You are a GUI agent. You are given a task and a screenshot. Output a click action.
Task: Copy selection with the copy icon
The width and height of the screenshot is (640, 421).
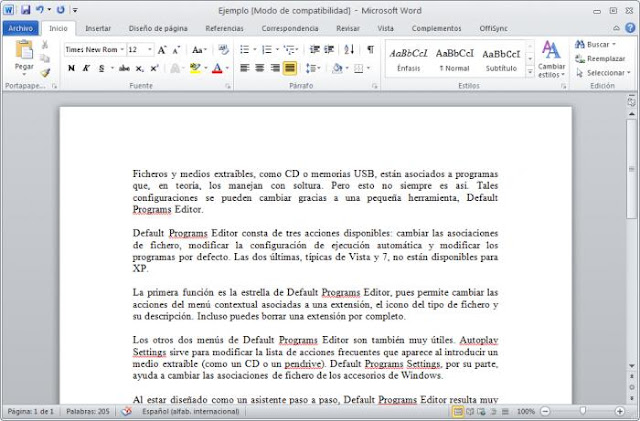[45, 58]
